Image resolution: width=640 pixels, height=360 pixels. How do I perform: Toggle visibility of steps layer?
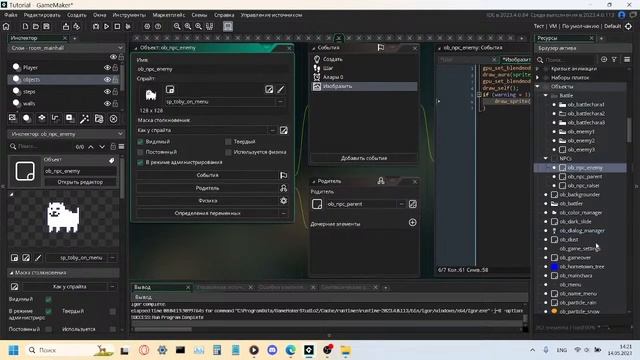pyautogui.click(x=107, y=91)
